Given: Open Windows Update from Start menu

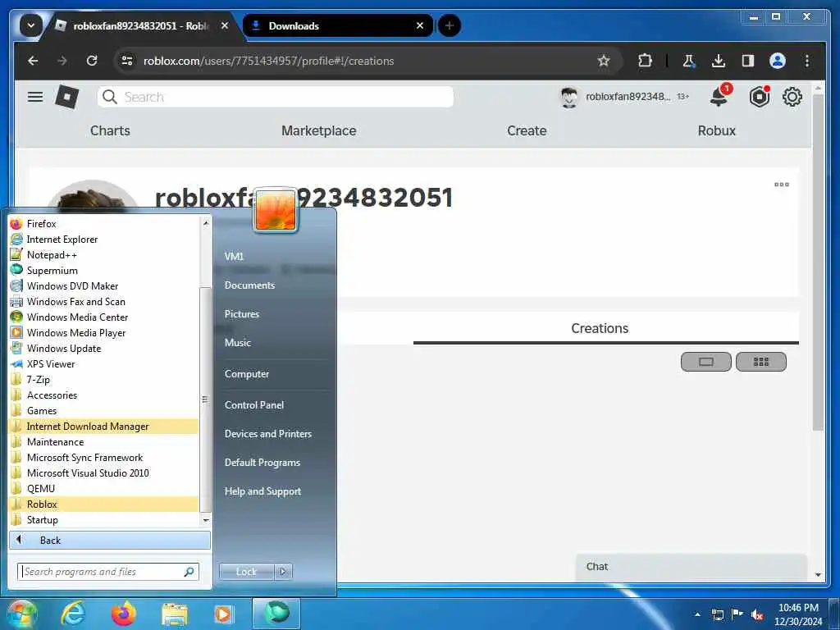Looking at the screenshot, I should point(103,348).
